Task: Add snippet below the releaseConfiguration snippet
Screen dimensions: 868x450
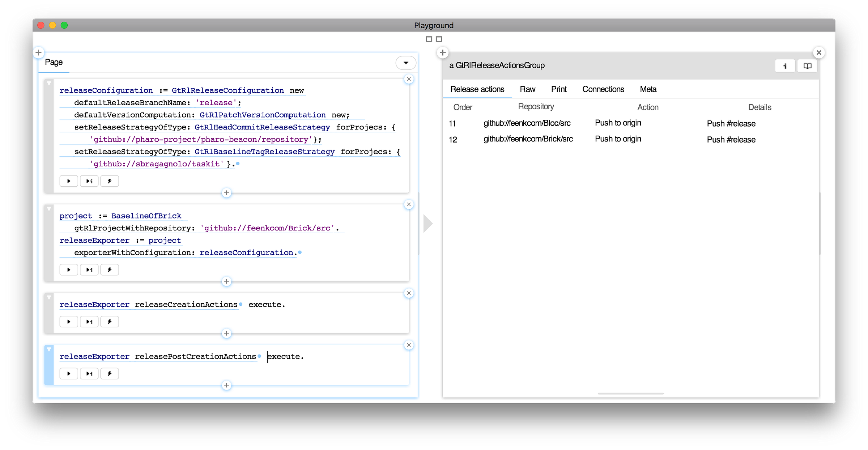Action: point(226,193)
